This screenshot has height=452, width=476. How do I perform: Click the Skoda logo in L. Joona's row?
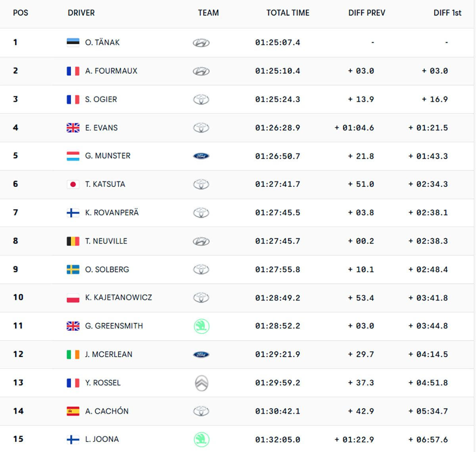201,440
